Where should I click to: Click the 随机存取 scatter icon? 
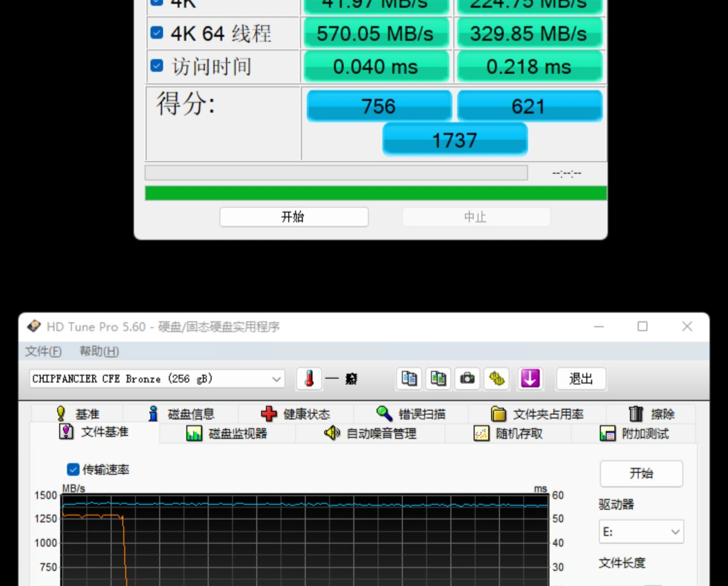tap(481, 434)
